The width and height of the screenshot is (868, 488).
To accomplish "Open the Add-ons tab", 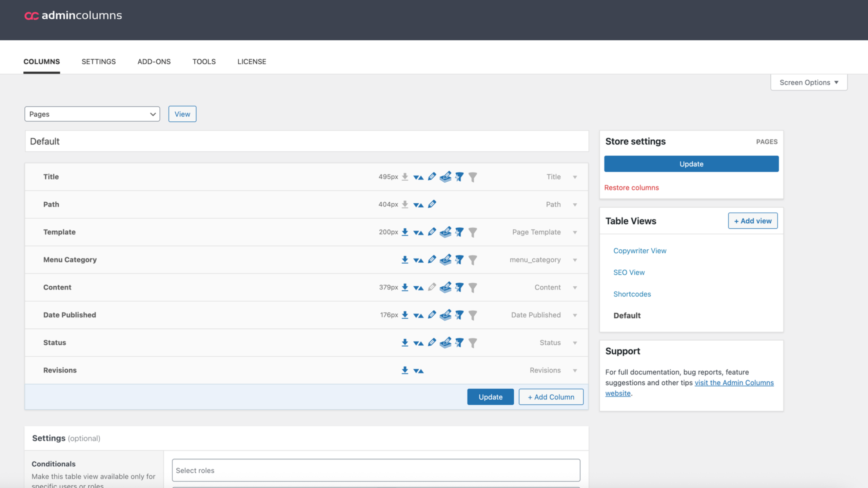I will 154,62.
